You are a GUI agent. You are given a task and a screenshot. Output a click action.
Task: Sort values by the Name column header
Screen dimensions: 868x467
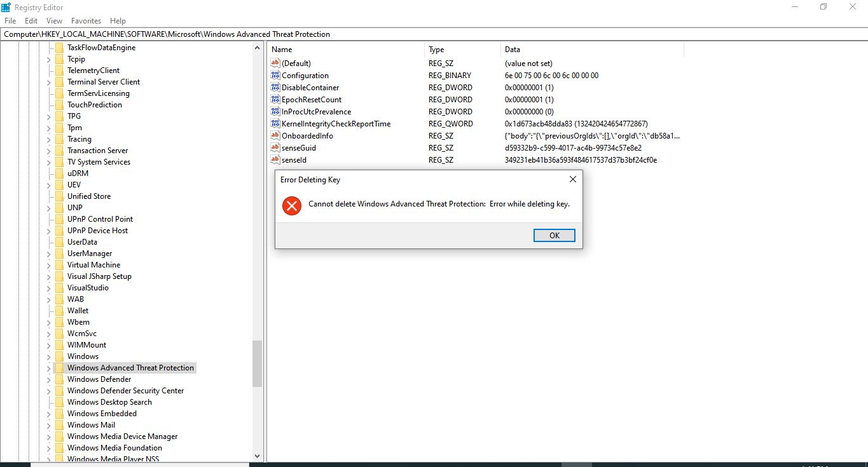coord(281,49)
